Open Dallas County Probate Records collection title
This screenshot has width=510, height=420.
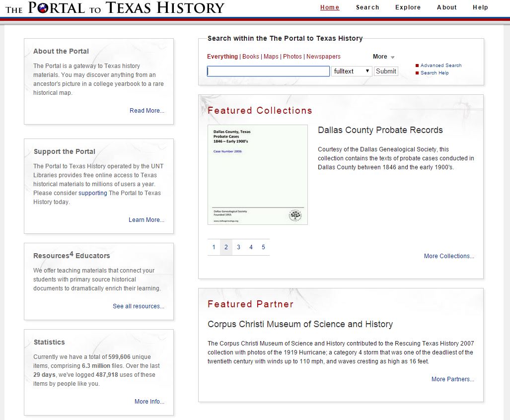pos(380,130)
